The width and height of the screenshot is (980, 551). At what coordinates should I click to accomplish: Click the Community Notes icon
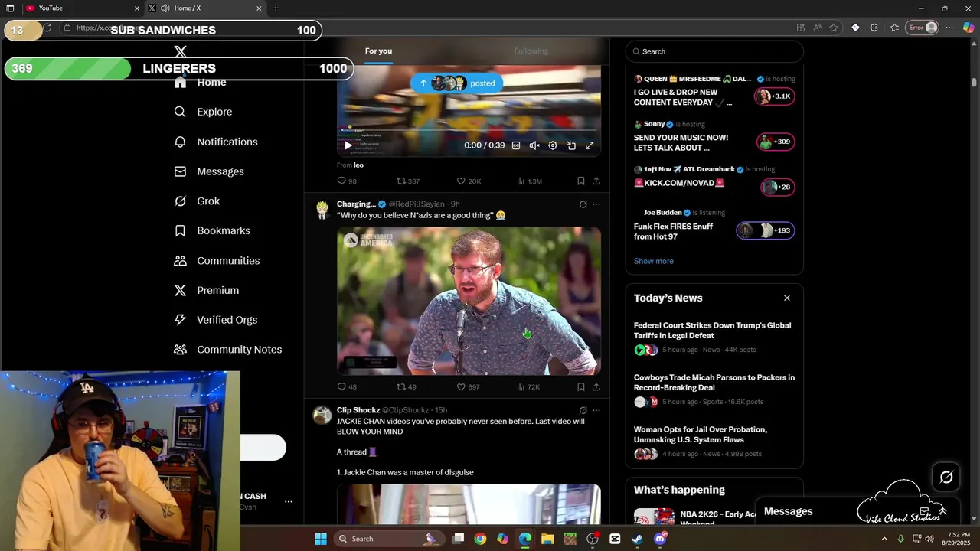(180, 350)
